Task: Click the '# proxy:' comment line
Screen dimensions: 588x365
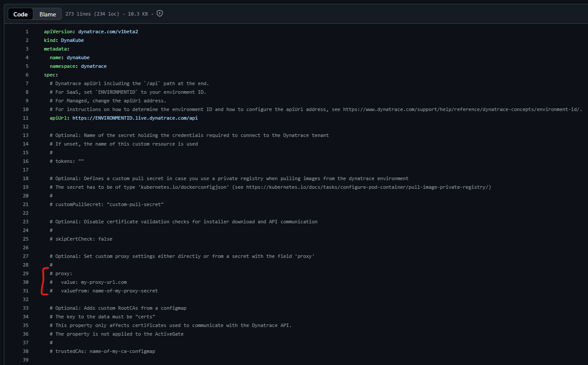Action: (61, 273)
